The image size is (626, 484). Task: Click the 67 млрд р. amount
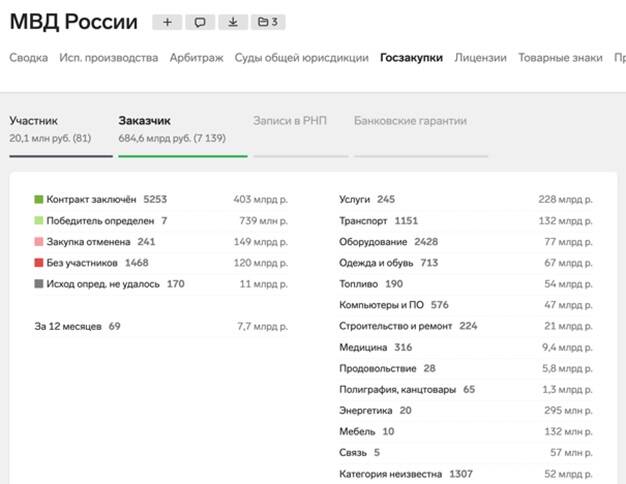[569, 263]
